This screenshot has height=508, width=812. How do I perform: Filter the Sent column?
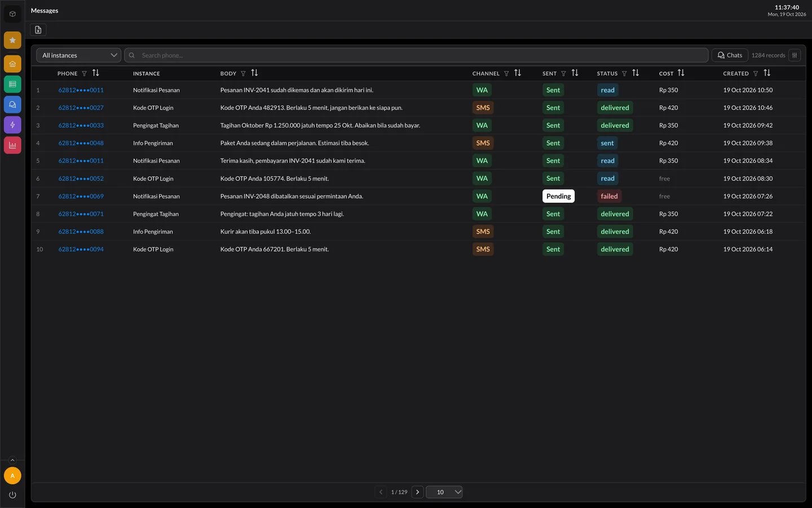[x=563, y=73]
